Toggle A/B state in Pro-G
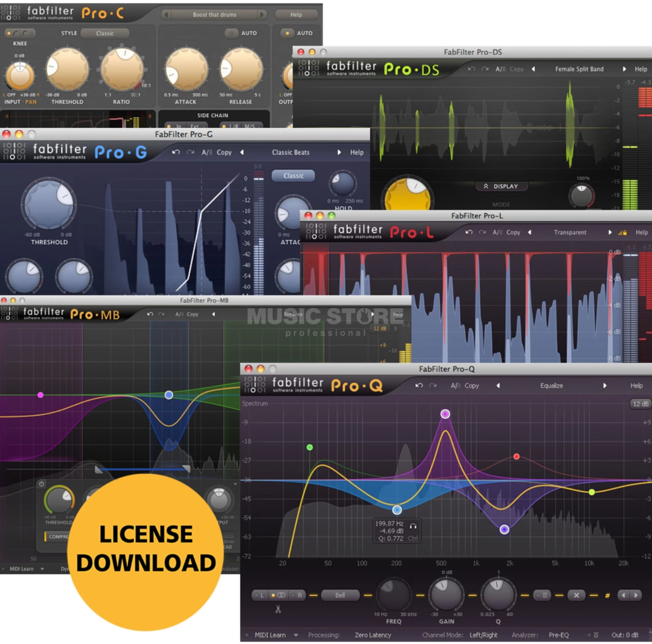652x644 pixels. click(x=206, y=152)
